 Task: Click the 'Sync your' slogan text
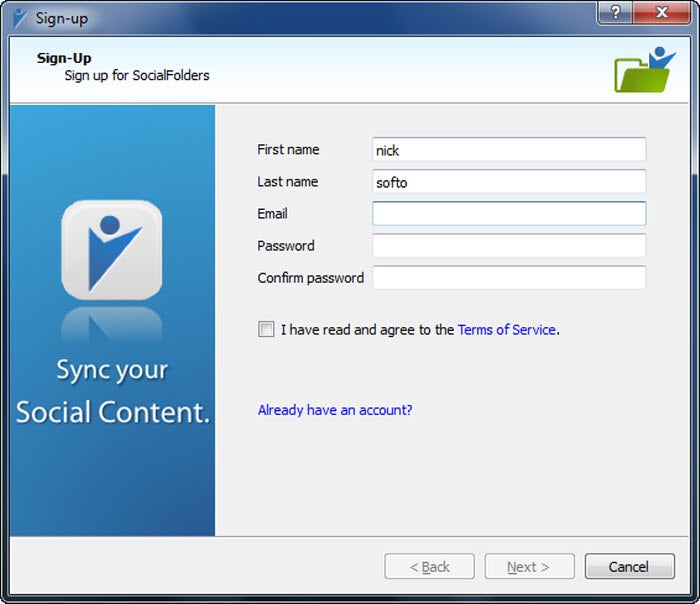pos(112,371)
